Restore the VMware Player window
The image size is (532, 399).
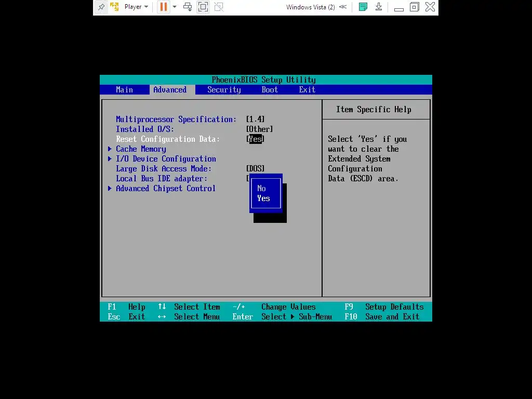[x=414, y=7]
